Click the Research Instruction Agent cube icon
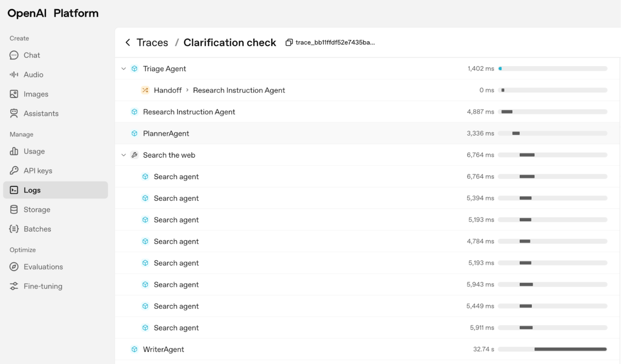621x364 pixels. (x=135, y=112)
